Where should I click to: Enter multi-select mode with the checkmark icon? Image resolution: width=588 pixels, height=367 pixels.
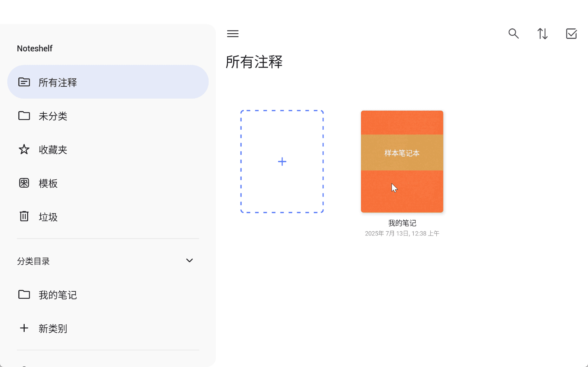coord(571,34)
